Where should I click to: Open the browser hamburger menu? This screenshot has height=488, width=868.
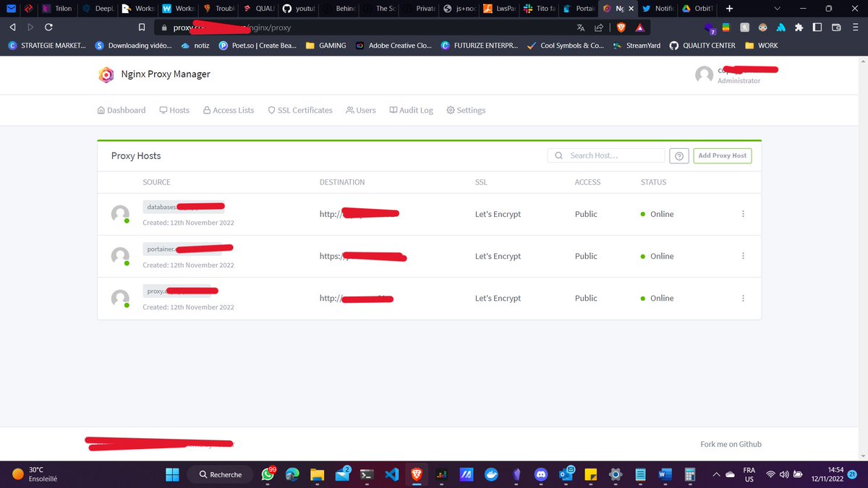(x=856, y=27)
